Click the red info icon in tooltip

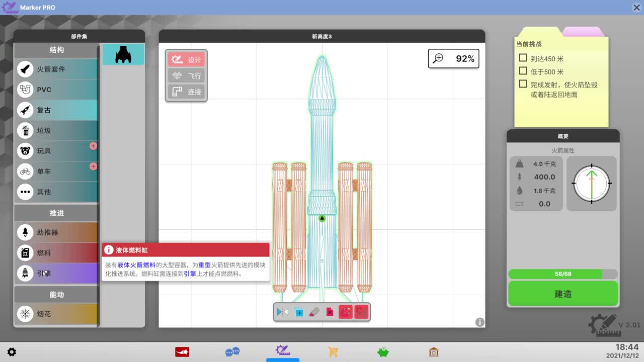pos(108,250)
